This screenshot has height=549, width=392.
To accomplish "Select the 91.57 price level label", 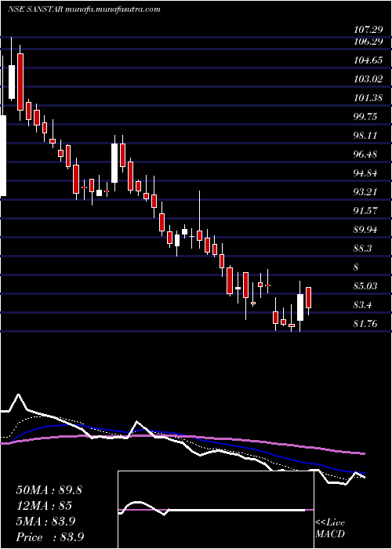I will pos(365,211).
